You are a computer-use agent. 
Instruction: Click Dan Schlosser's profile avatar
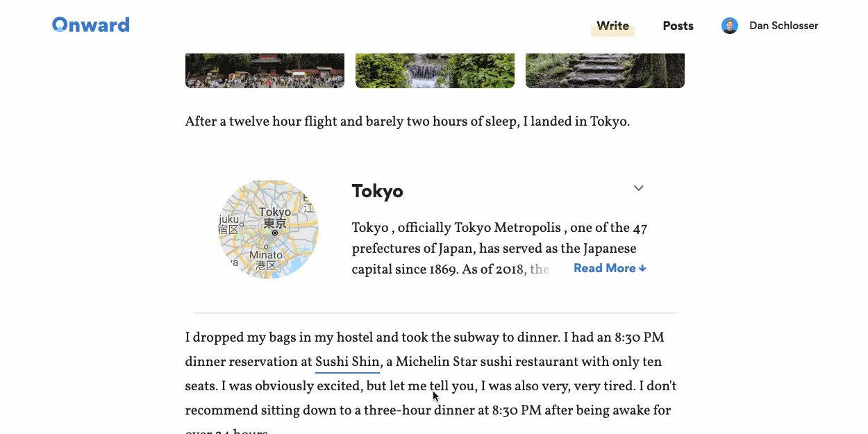point(729,26)
